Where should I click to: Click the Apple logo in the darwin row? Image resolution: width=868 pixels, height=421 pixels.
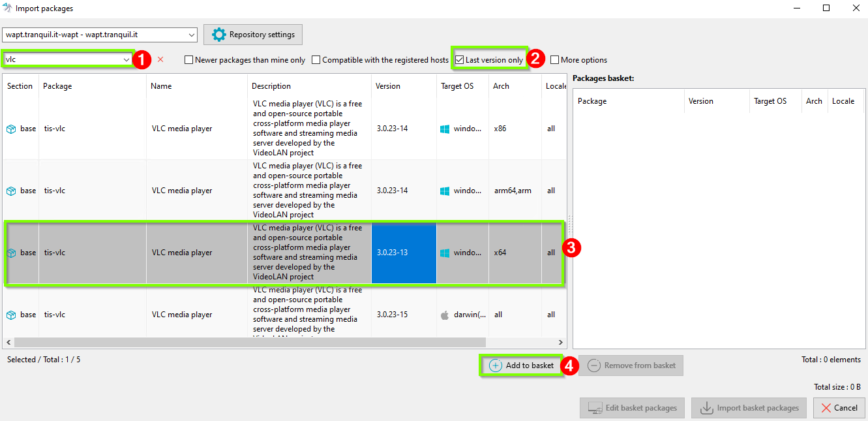click(445, 315)
